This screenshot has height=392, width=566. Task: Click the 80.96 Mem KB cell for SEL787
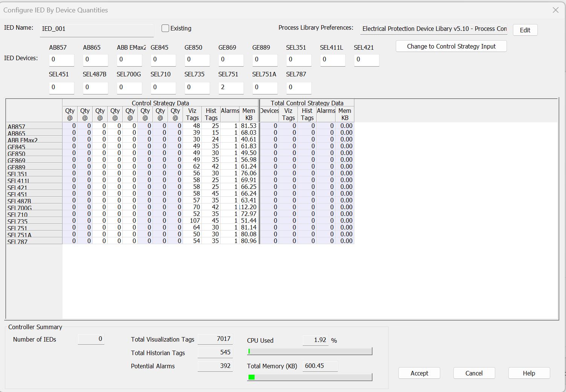(x=249, y=241)
